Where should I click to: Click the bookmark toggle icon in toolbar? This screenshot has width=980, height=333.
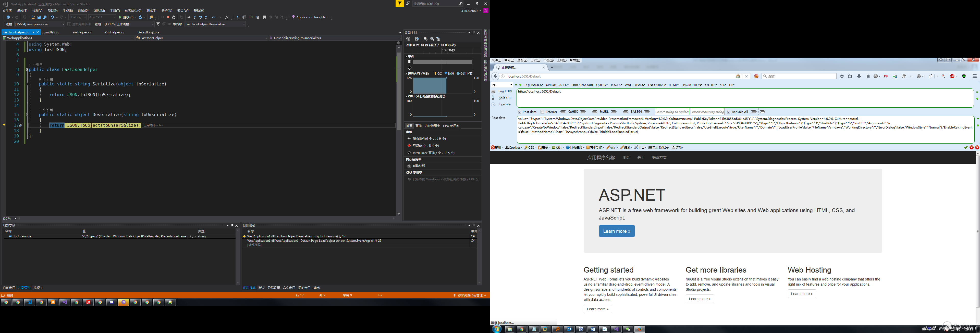point(265,18)
